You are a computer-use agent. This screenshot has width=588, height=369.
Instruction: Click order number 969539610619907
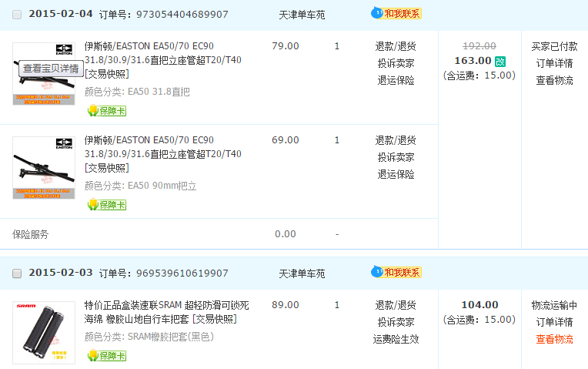pyautogui.click(x=182, y=273)
